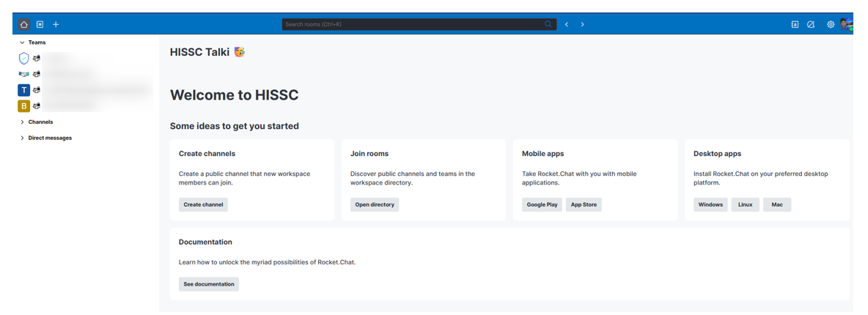Go forward using the right arrow icon

click(583, 24)
